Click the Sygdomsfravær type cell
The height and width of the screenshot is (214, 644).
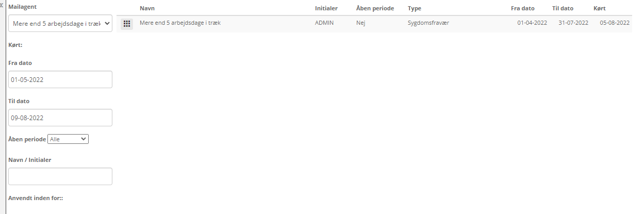tap(428, 23)
